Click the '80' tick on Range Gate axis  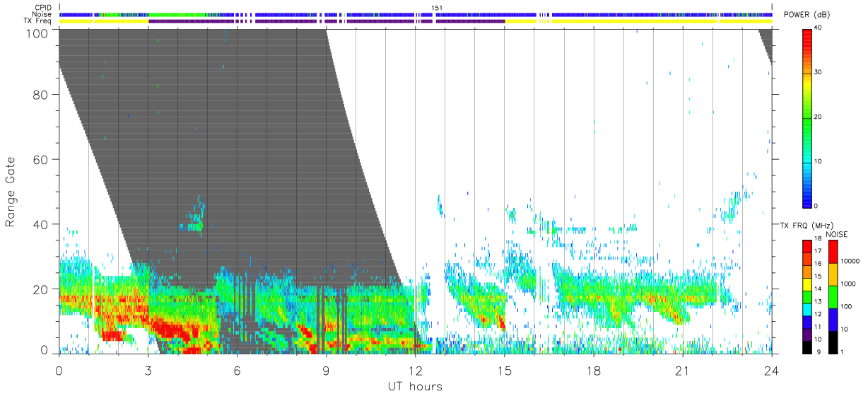[x=41, y=94]
